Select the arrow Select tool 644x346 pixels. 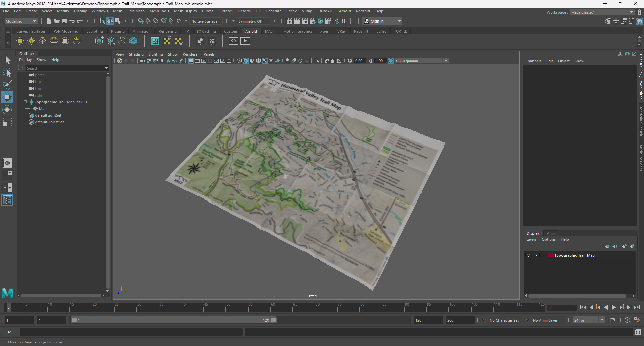(x=7, y=60)
